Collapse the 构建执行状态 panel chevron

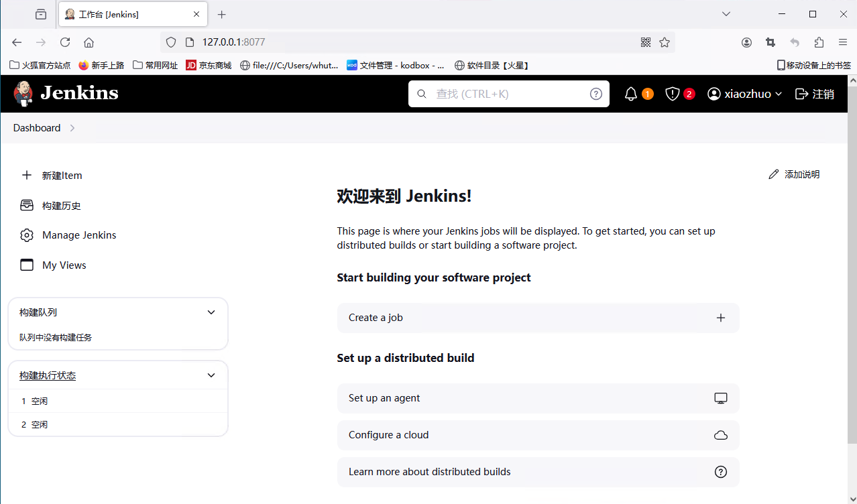211,375
